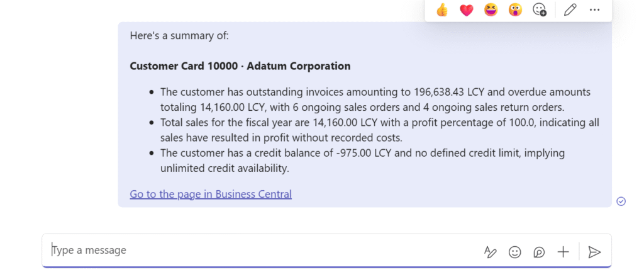Click the Loop components chat icon
Image resolution: width=644 pixels, height=272 pixels.
tap(539, 252)
